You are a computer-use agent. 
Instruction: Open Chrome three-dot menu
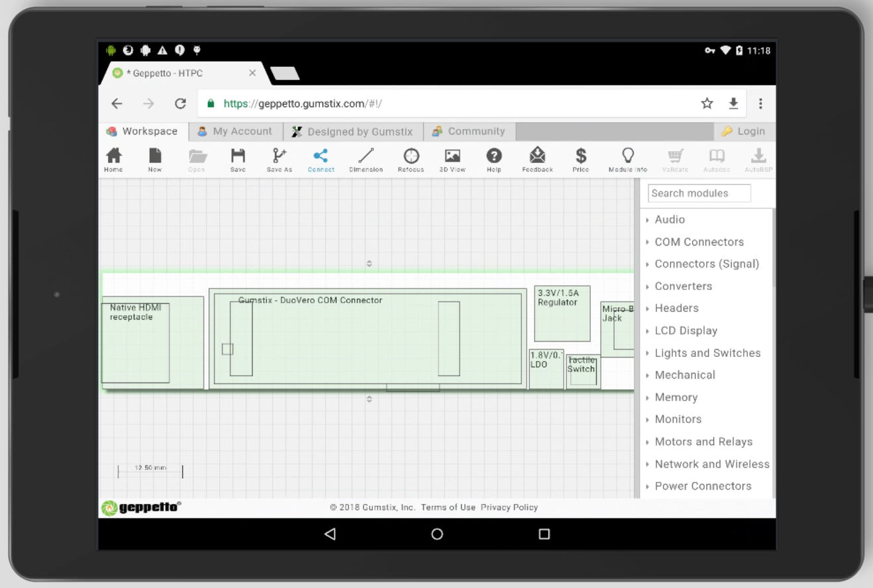[x=760, y=103]
